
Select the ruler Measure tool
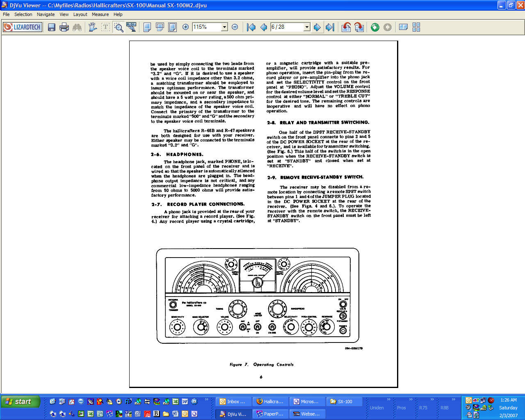pos(131,27)
